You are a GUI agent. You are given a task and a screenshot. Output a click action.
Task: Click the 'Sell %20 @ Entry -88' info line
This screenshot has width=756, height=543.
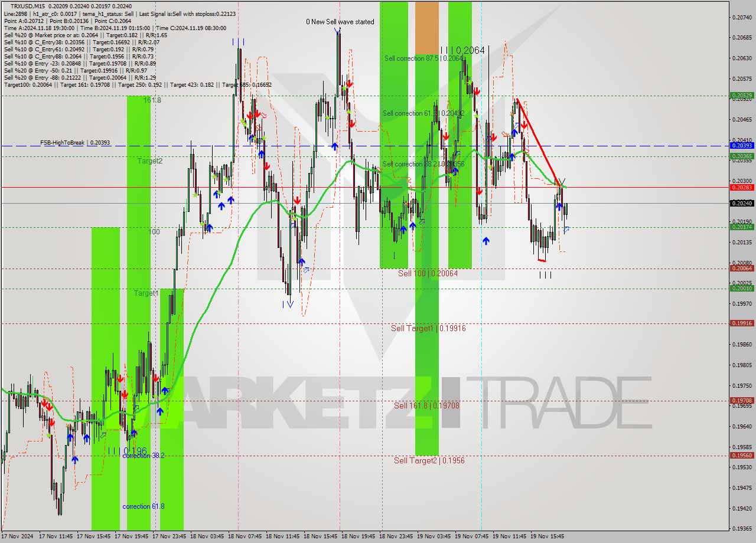click(80, 77)
